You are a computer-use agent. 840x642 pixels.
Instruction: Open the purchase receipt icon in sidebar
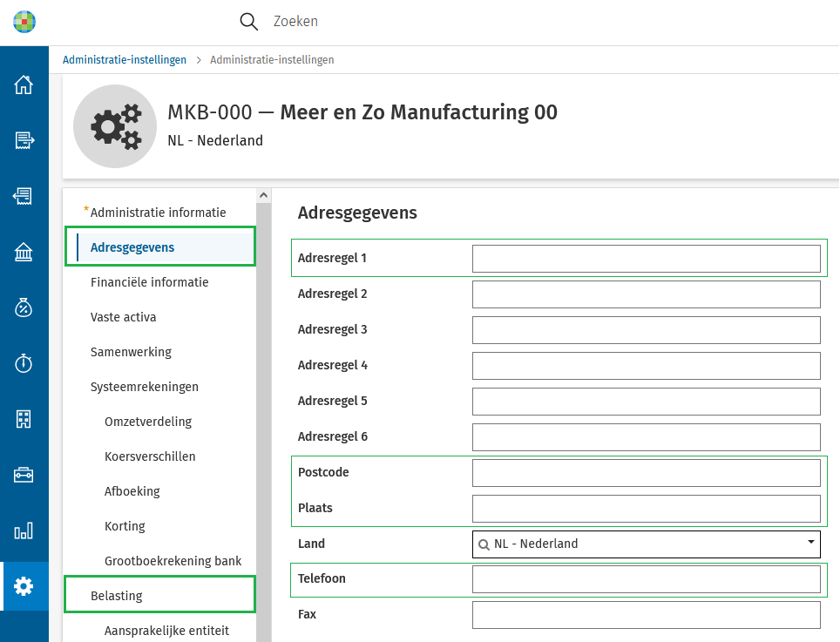24,196
